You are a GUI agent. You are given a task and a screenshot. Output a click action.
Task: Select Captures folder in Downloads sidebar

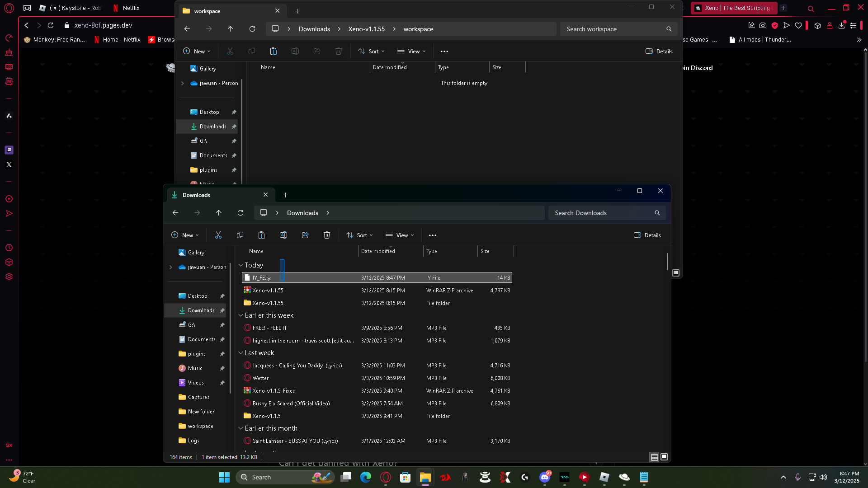point(198,397)
